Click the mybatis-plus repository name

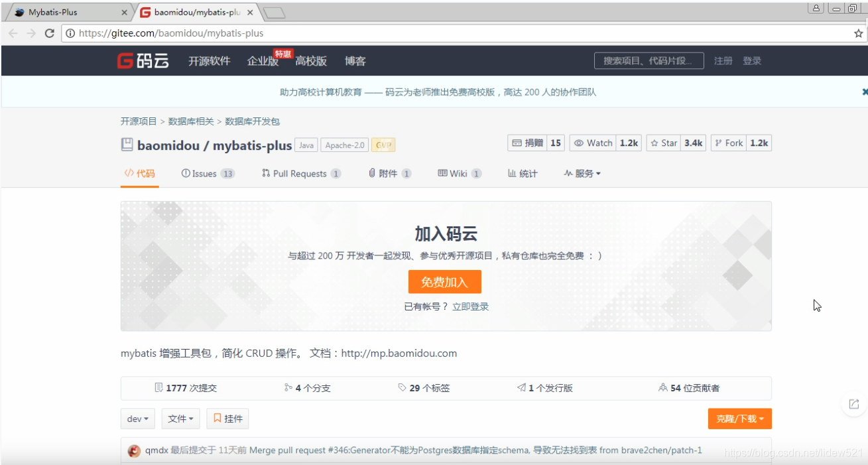[x=252, y=145]
